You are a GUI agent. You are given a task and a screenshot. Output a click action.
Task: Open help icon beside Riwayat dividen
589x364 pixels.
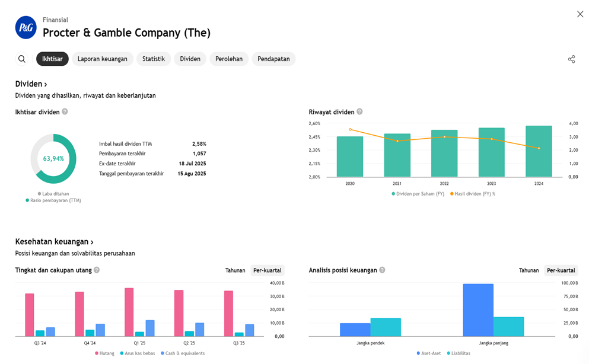coord(359,111)
